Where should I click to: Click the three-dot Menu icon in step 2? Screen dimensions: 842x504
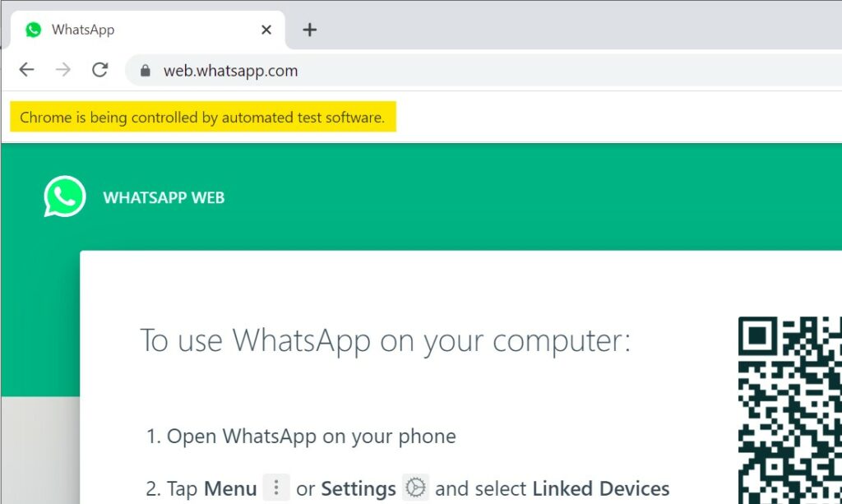[276, 488]
